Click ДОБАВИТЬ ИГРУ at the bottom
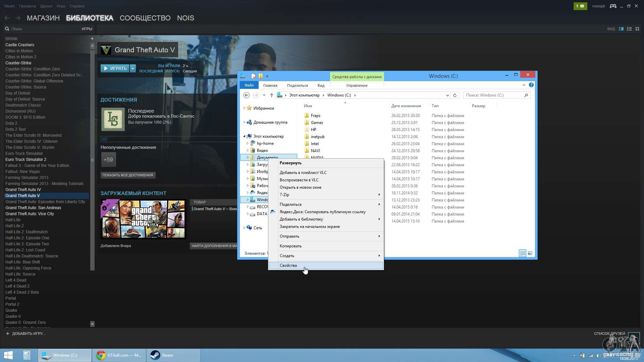This screenshot has height=362, width=644. (26, 334)
